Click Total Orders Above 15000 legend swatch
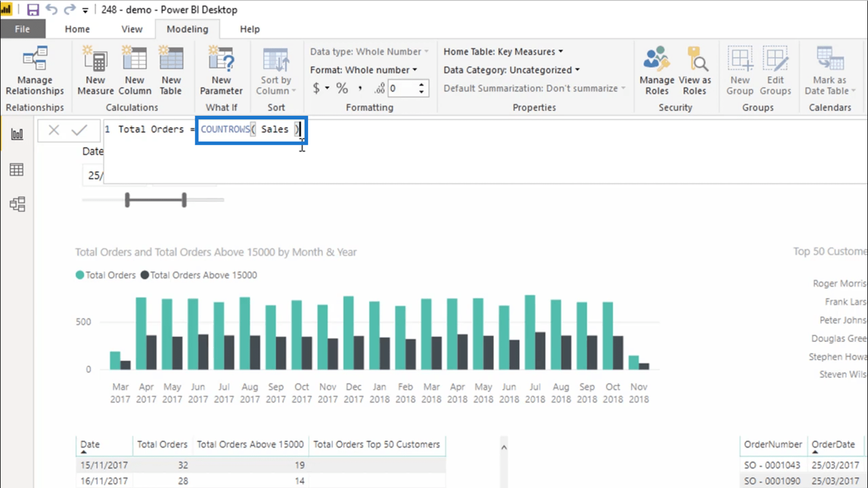 145,275
